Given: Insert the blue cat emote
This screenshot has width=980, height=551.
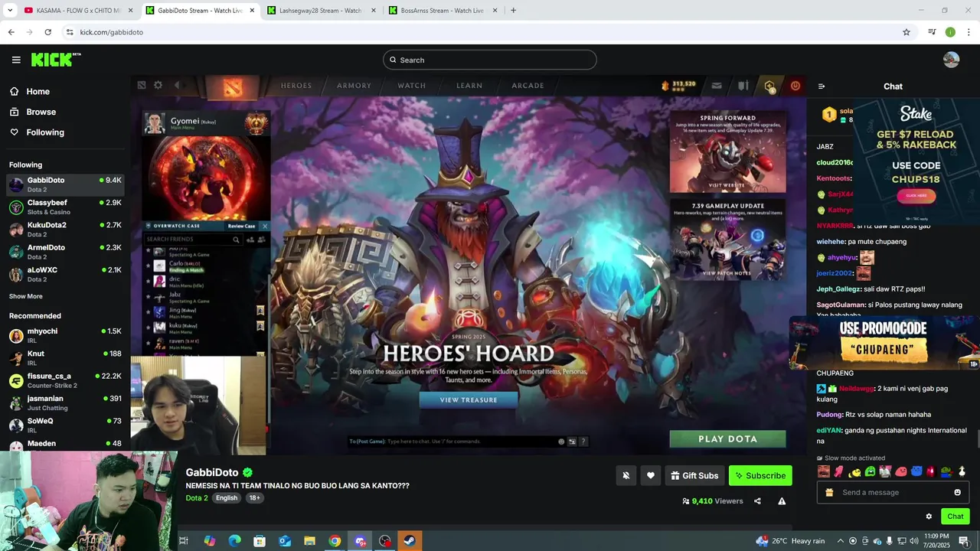Looking at the screenshot, I should click(916, 471).
